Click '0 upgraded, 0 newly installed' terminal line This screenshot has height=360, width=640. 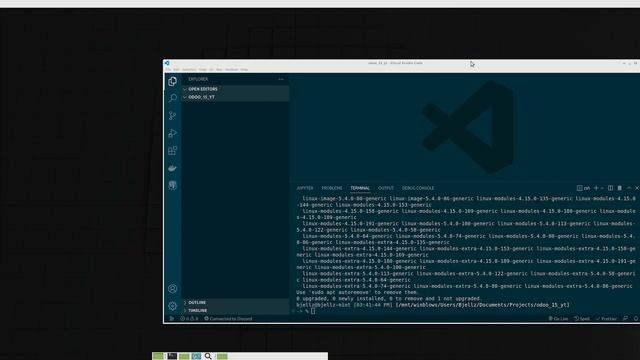(x=389, y=299)
